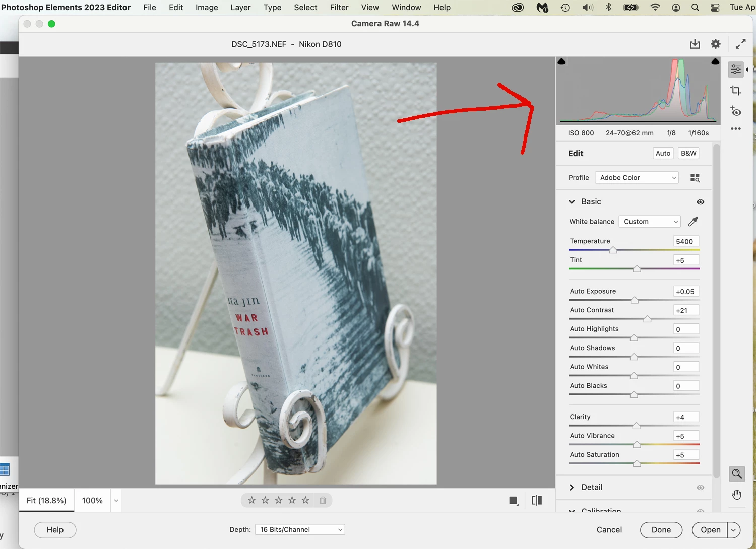Convert to B&W button
756x549 pixels.
[688, 153]
